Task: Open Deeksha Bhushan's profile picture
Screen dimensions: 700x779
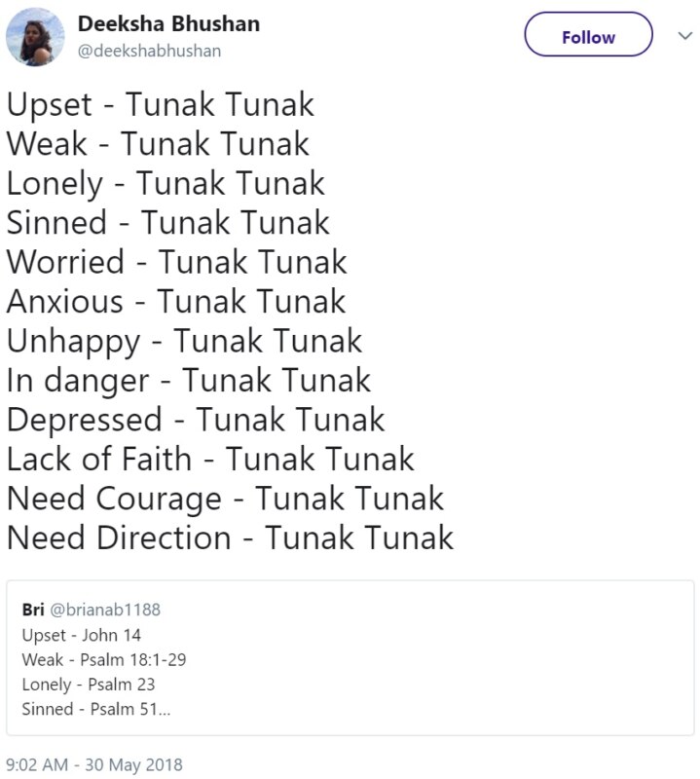Action: (35, 37)
